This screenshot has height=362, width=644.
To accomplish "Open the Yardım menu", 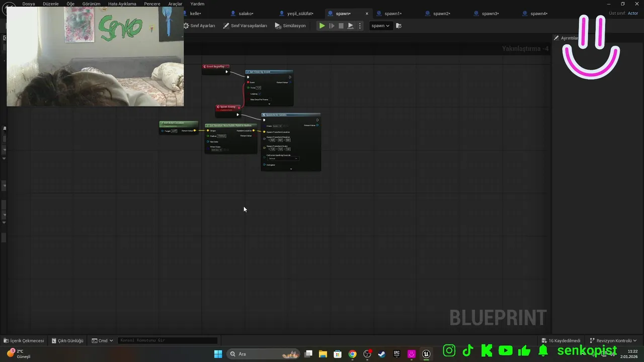I will (197, 4).
